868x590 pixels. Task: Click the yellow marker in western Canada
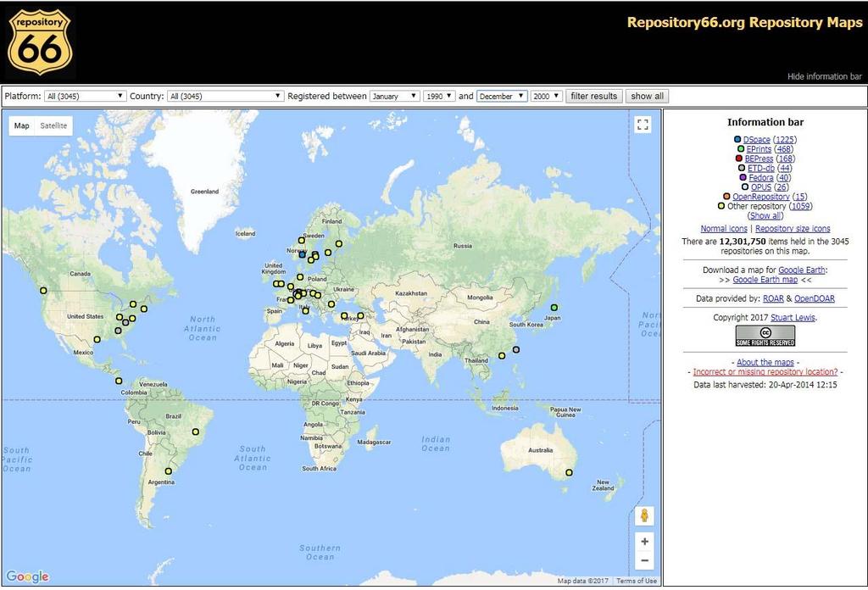[43, 291]
